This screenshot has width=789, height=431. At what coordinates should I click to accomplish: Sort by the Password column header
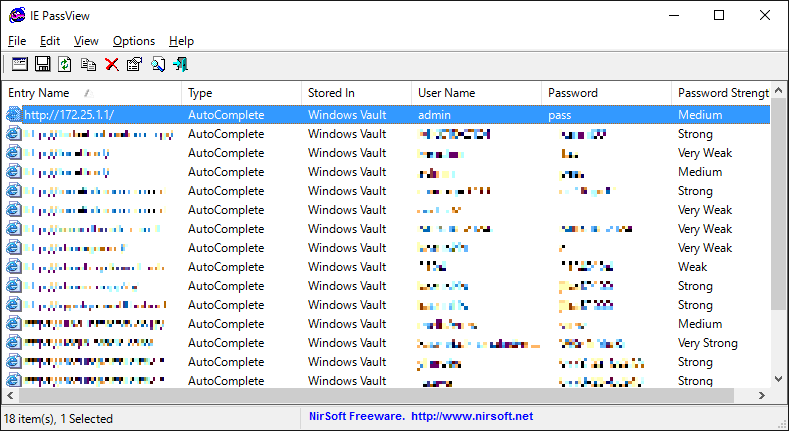(573, 93)
